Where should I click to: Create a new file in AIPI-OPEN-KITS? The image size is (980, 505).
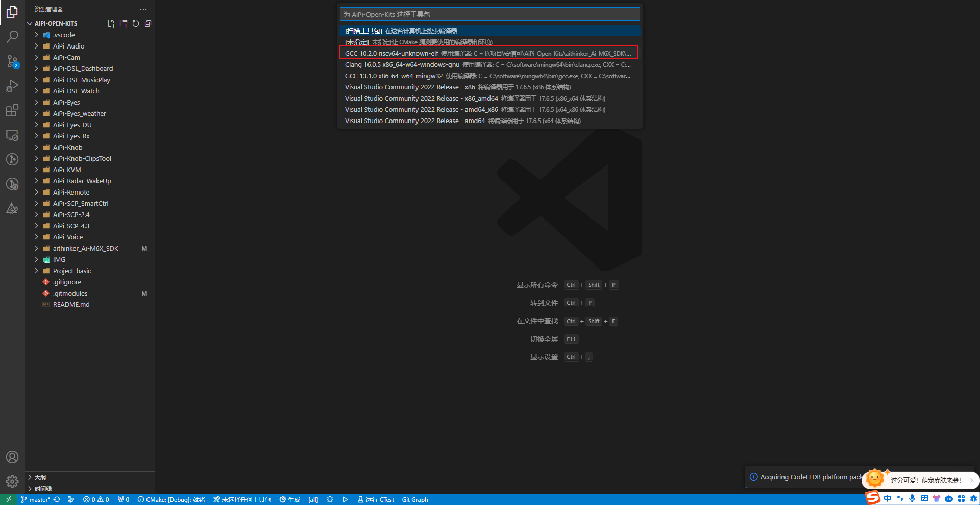click(x=111, y=23)
